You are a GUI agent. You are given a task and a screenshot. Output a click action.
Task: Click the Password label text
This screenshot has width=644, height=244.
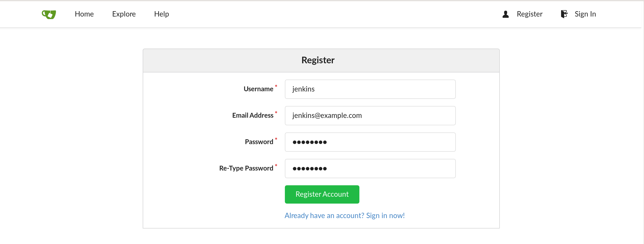click(259, 142)
